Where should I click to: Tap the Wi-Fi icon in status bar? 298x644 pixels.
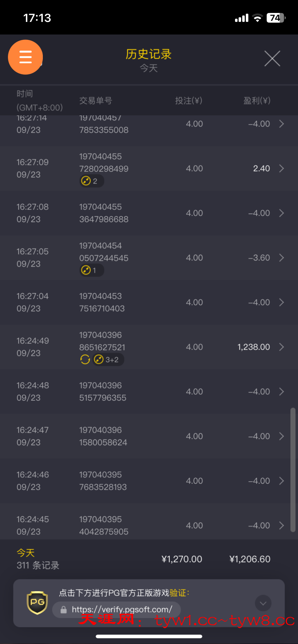click(257, 18)
